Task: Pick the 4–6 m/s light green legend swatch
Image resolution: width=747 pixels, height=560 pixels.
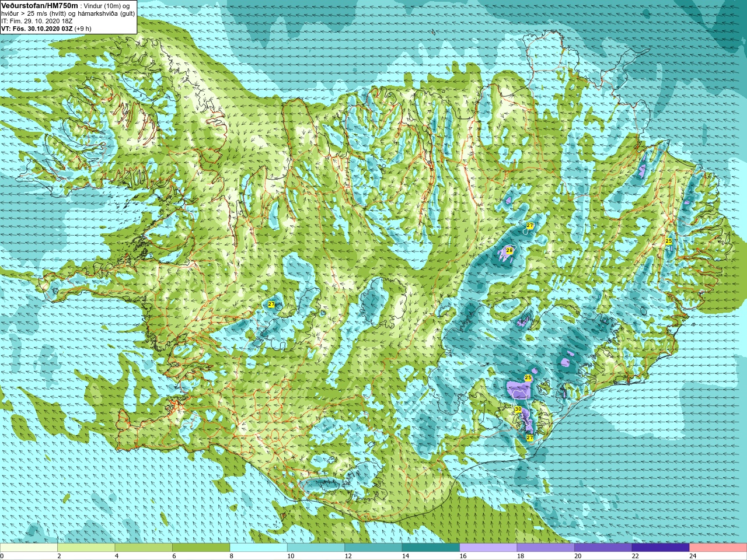Action: [x=144, y=548]
